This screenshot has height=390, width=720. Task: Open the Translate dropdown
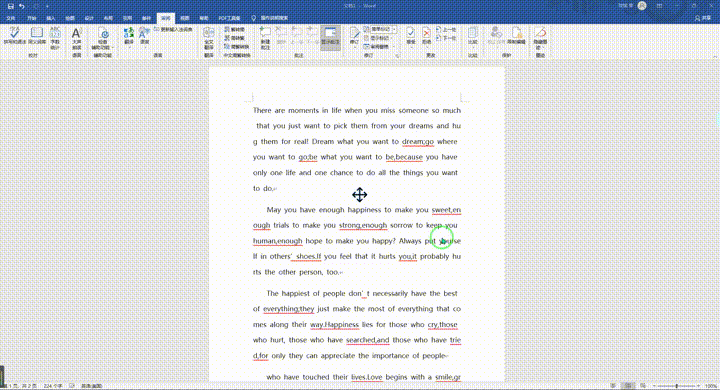tap(129, 38)
